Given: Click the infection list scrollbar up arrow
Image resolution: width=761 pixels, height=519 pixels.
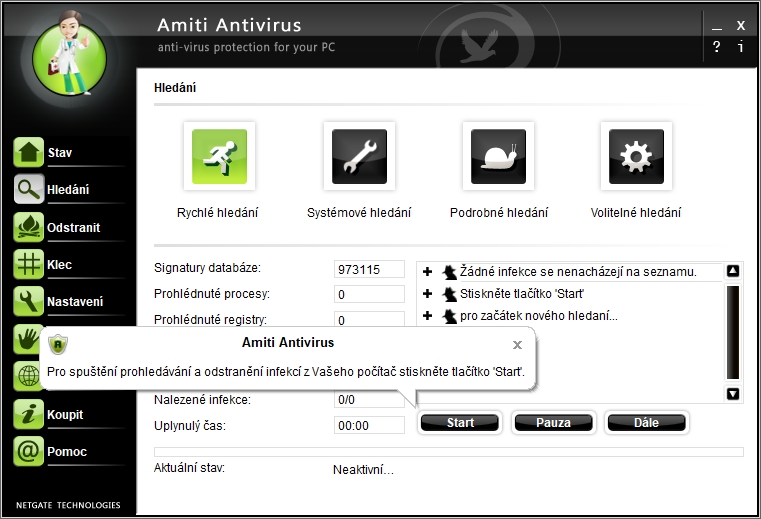Looking at the screenshot, I should pos(733,271).
